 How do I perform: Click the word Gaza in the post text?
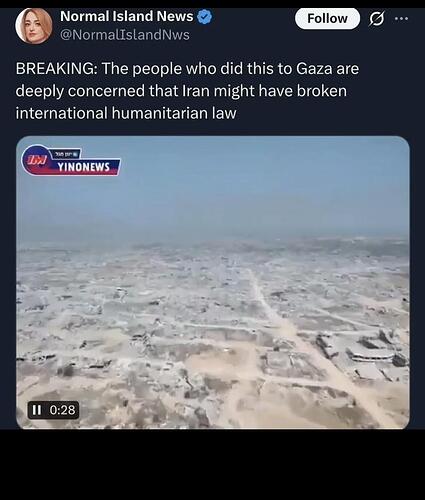click(x=314, y=69)
